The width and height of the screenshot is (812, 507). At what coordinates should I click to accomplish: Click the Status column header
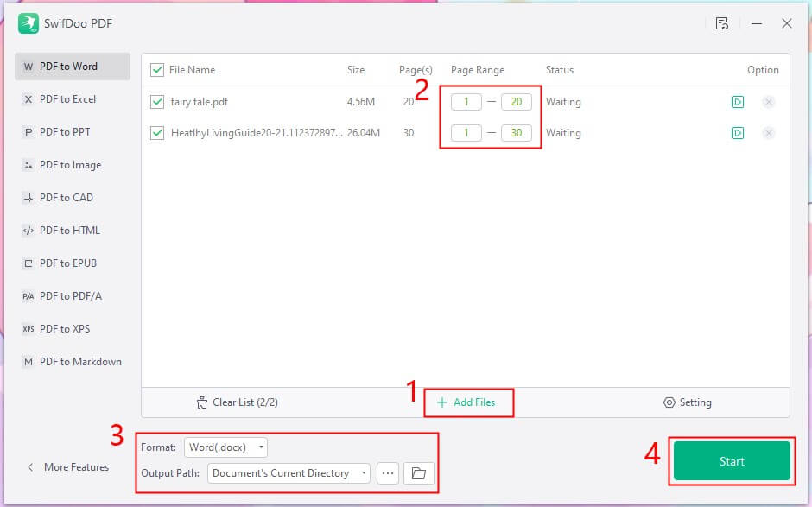pos(559,70)
